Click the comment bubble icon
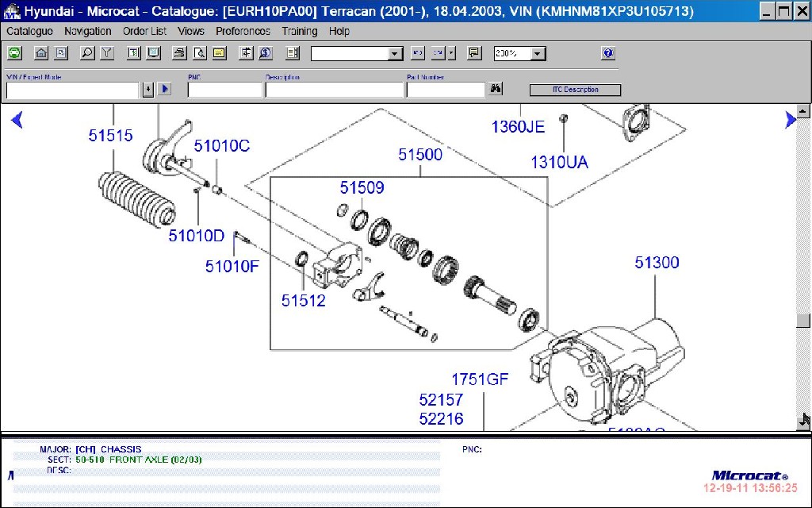812x508 pixels. (474, 53)
